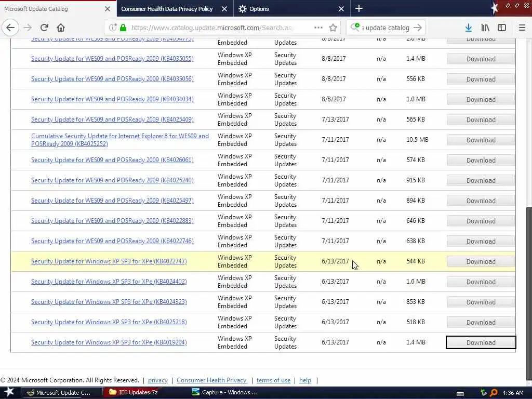Image resolution: width=532 pixels, height=399 pixels.
Task: Click the green padlock security icon
Action: tap(123, 28)
